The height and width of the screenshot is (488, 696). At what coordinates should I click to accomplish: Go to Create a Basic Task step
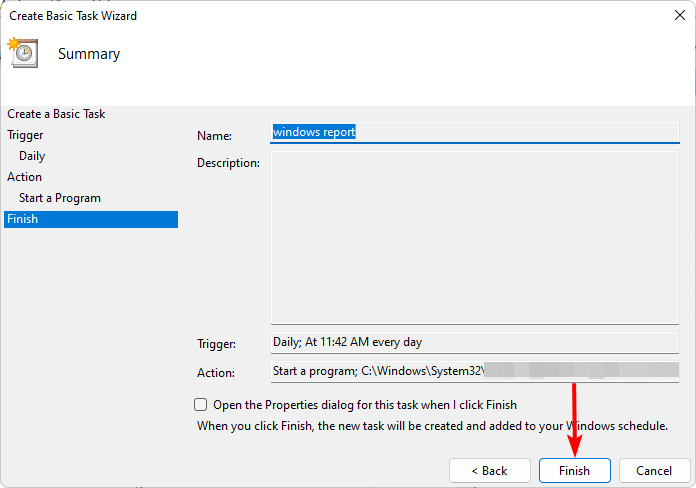coord(56,114)
